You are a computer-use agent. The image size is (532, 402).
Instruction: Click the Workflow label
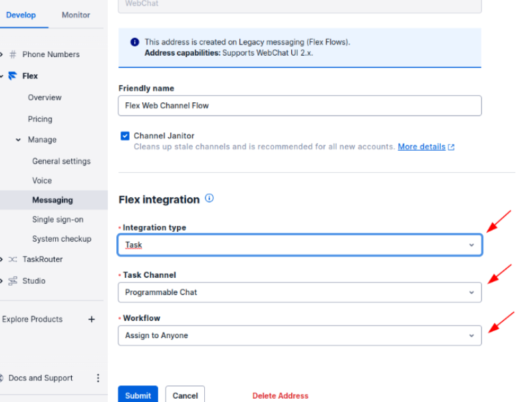click(x=142, y=318)
